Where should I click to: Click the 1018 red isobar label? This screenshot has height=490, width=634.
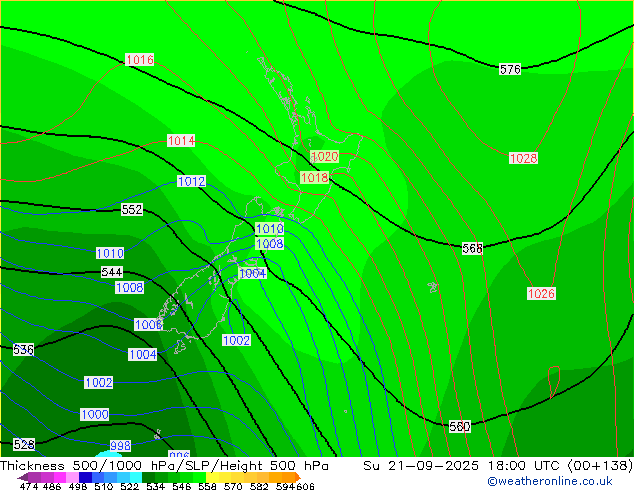click(x=315, y=177)
